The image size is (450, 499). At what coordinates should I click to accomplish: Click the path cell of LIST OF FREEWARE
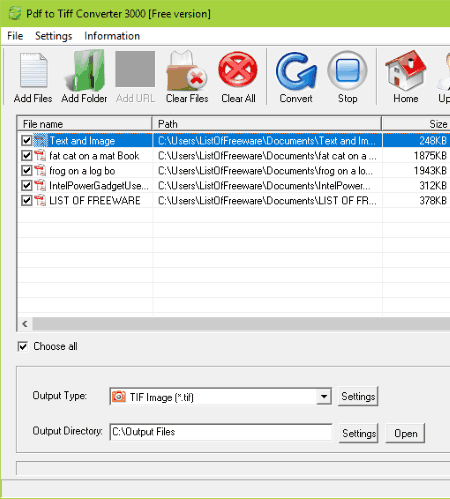pyautogui.click(x=267, y=200)
